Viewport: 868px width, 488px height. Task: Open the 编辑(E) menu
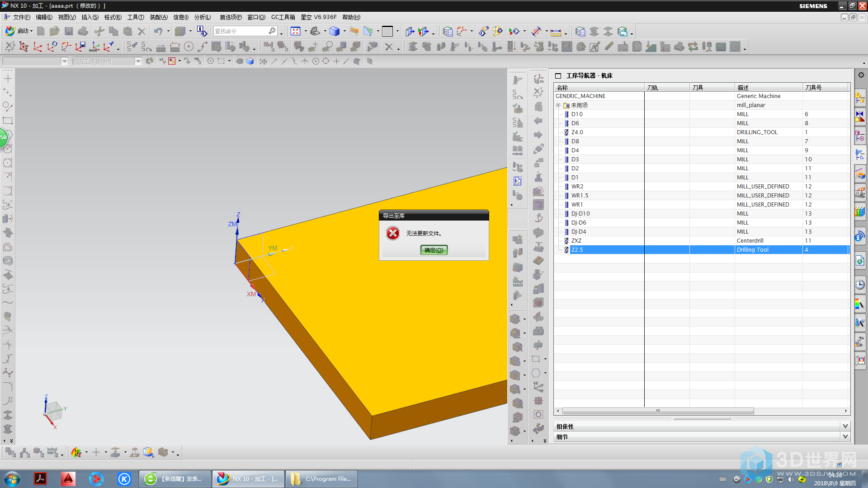(44, 17)
